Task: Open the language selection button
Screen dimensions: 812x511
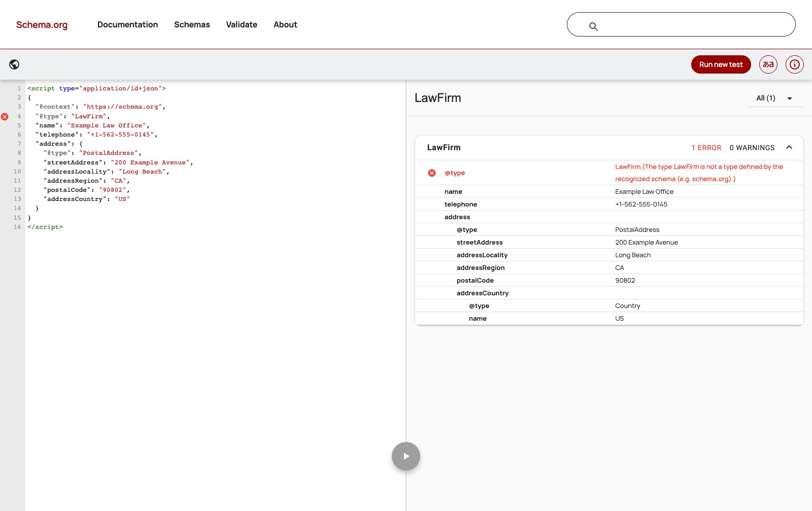Action: 768,64
